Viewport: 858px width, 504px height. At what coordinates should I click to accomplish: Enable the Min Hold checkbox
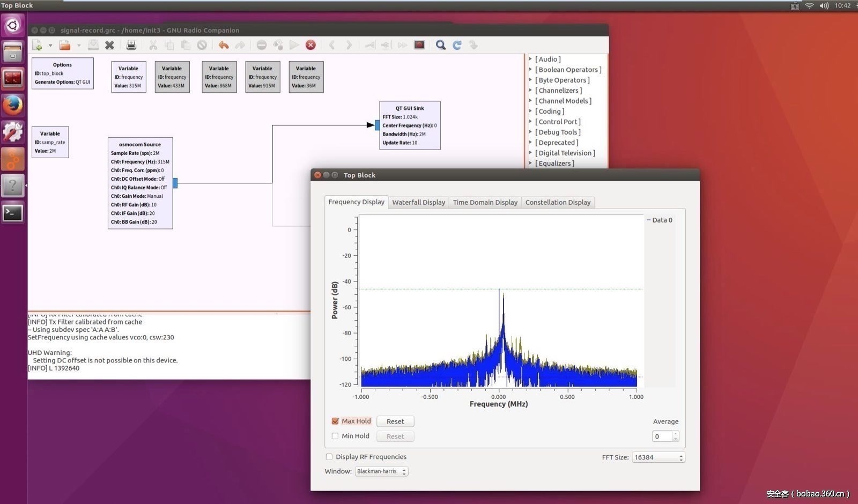pyautogui.click(x=335, y=436)
